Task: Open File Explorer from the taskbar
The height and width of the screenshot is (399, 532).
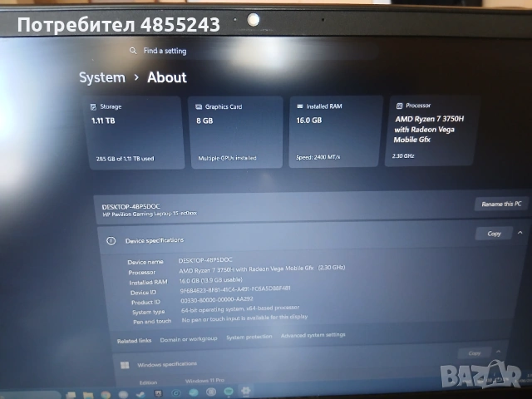Action: pyautogui.click(x=88, y=395)
